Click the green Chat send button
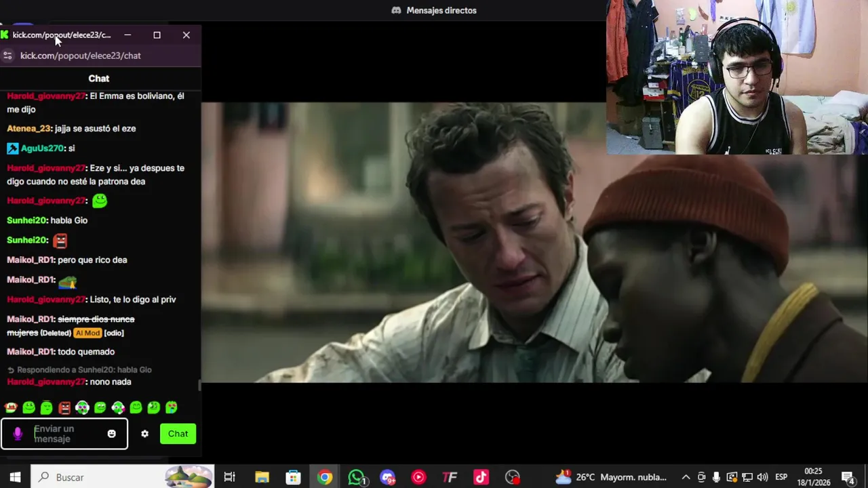 tap(178, 434)
